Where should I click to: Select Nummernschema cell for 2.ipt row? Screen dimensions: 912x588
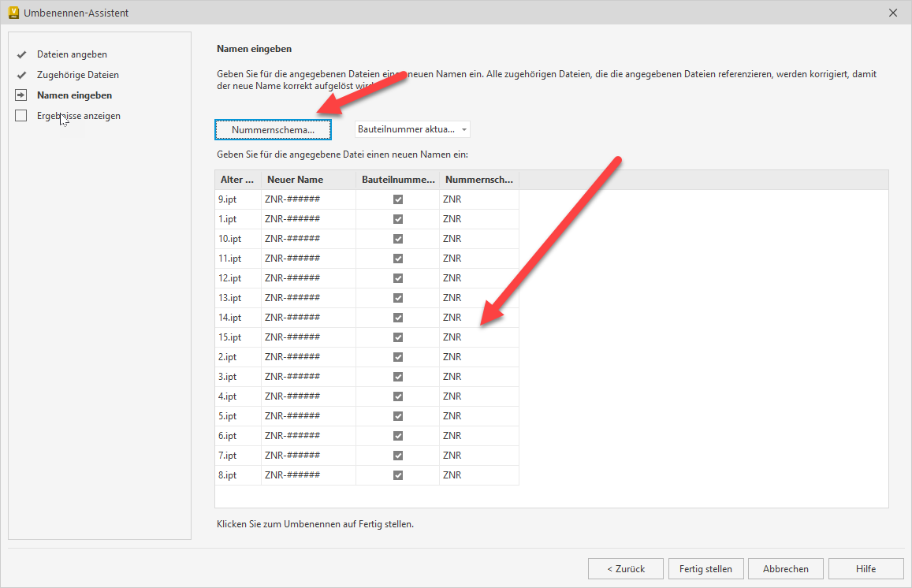pyautogui.click(x=478, y=357)
